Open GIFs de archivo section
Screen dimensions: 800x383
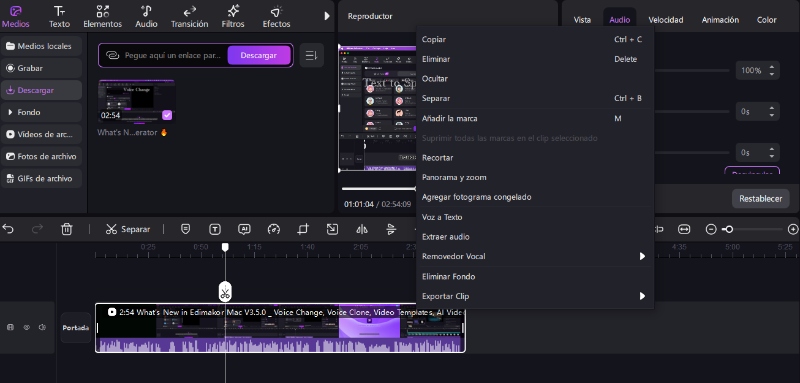point(41,178)
